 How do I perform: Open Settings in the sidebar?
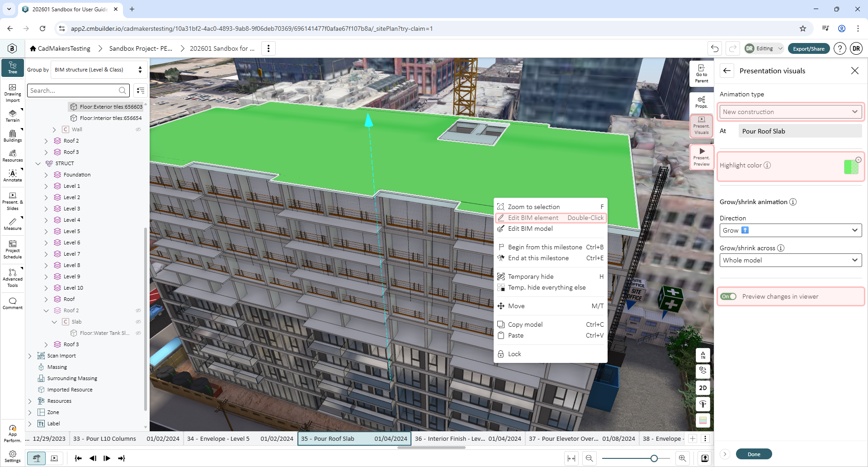tap(13, 456)
